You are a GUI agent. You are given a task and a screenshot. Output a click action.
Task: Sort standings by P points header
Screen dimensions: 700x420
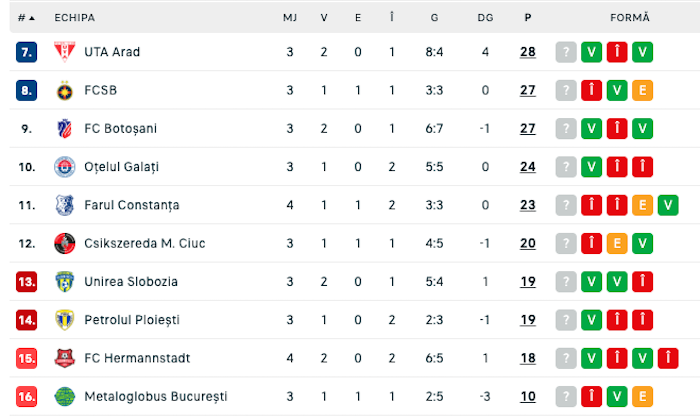(527, 18)
